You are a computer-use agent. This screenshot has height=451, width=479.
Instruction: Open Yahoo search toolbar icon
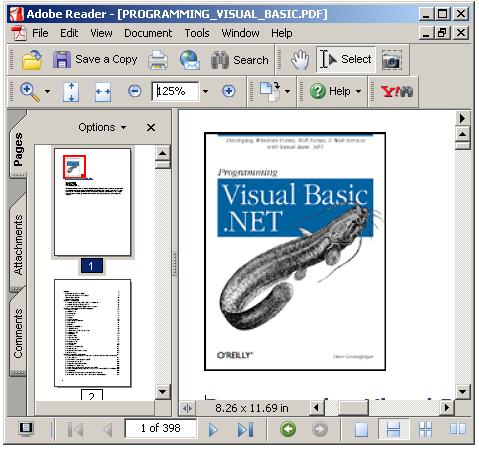(397, 91)
